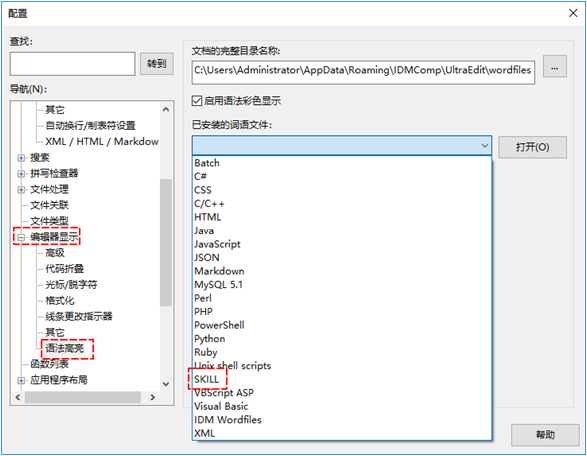Expand the 文件处理 tree node

(21, 190)
